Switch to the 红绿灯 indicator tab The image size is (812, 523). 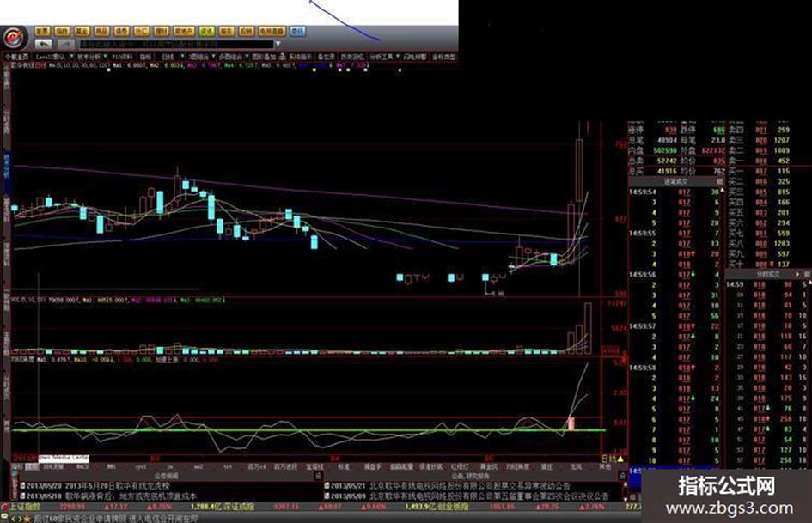click(460, 466)
